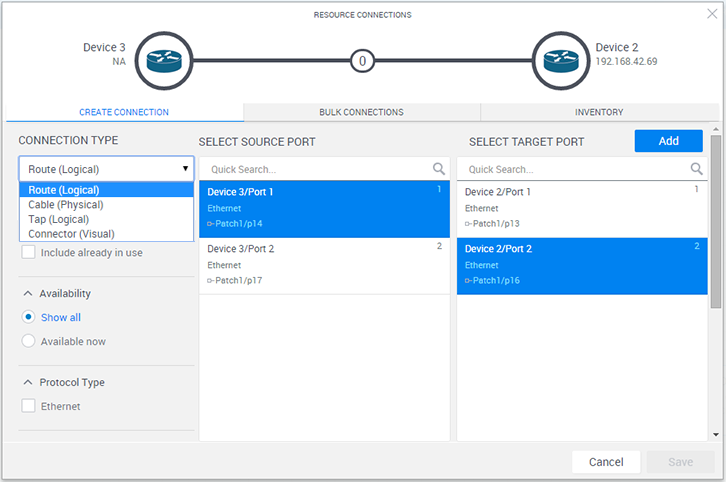Select Connector (Visual) in the dropdown
This screenshot has height=482, width=726.
point(71,233)
